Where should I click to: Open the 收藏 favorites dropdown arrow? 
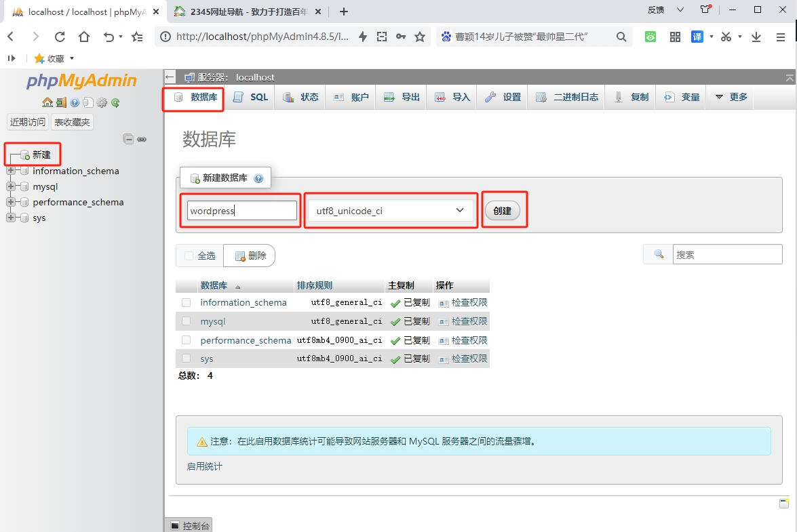pyautogui.click(x=72, y=58)
